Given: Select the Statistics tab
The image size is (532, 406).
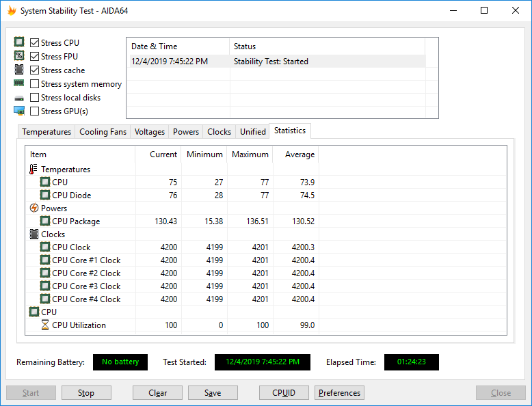Looking at the screenshot, I should click(290, 131).
